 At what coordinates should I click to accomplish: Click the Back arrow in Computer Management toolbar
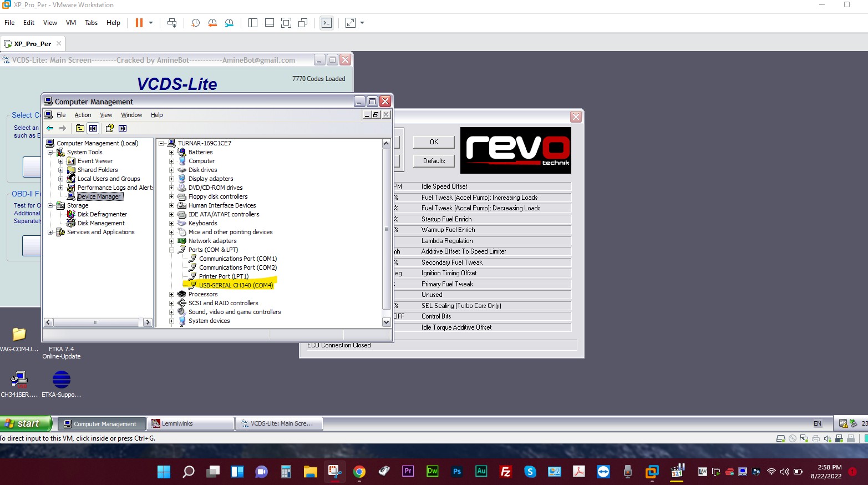click(x=50, y=128)
